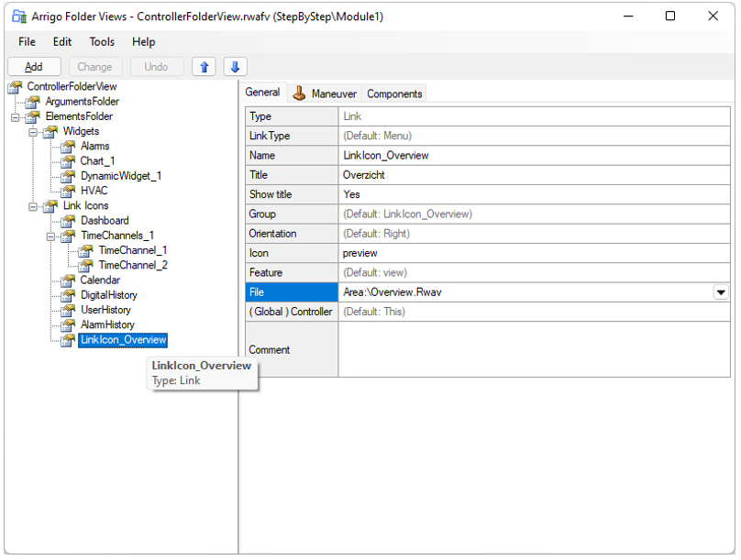Click the move up arrow button
This screenshot has height=560, width=741.
pos(204,67)
